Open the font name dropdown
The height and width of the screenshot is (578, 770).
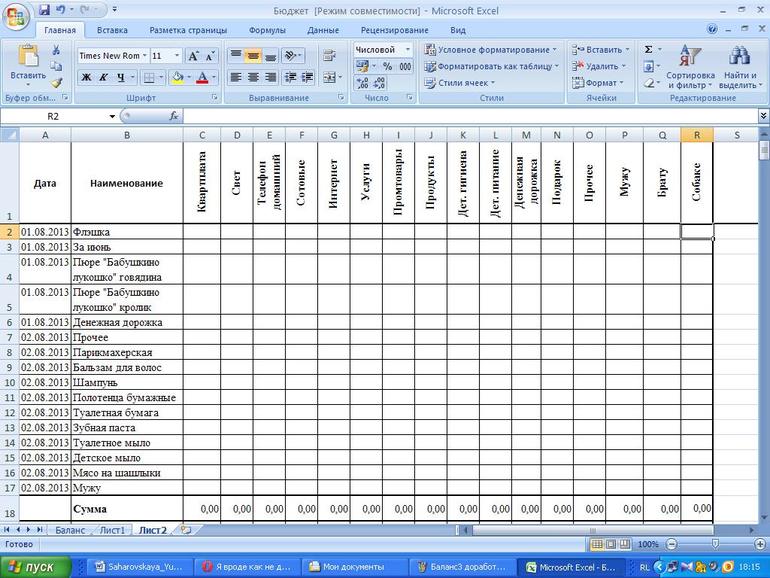(x=144, y=56)
